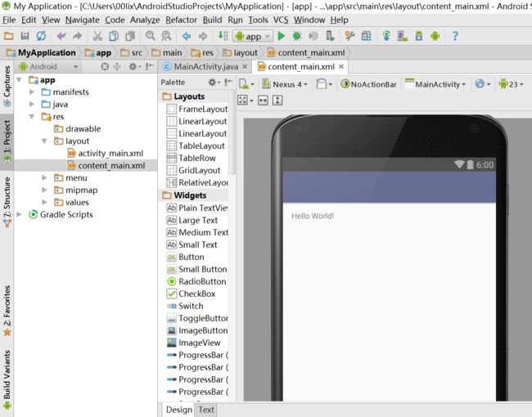Click Sync Project with Gradle Files icon

(x=386, y=36)
